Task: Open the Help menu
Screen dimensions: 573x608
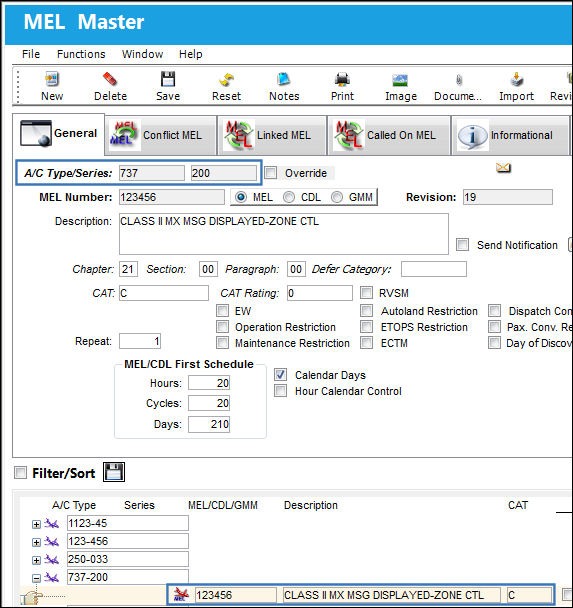Action: click(x=190, y=54)
